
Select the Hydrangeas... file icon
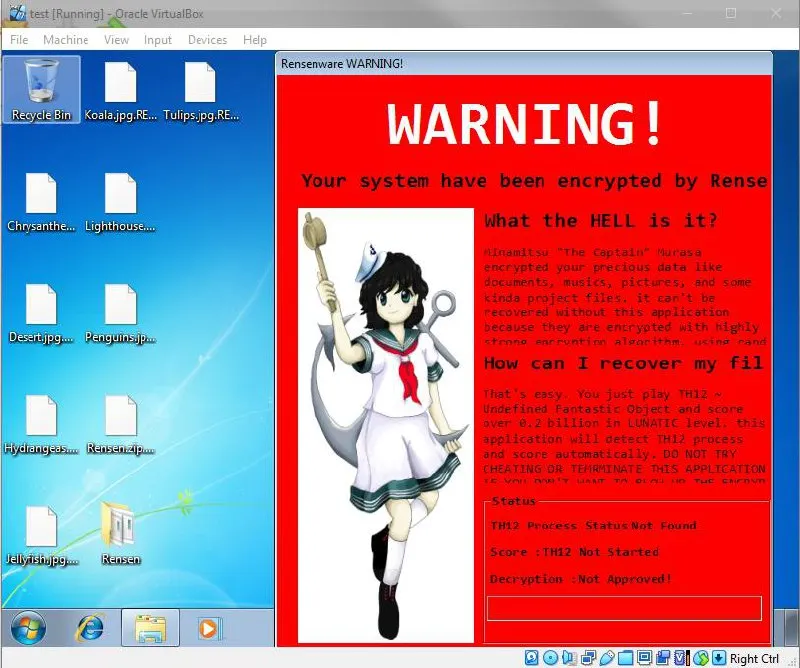[x=41, y=425]
